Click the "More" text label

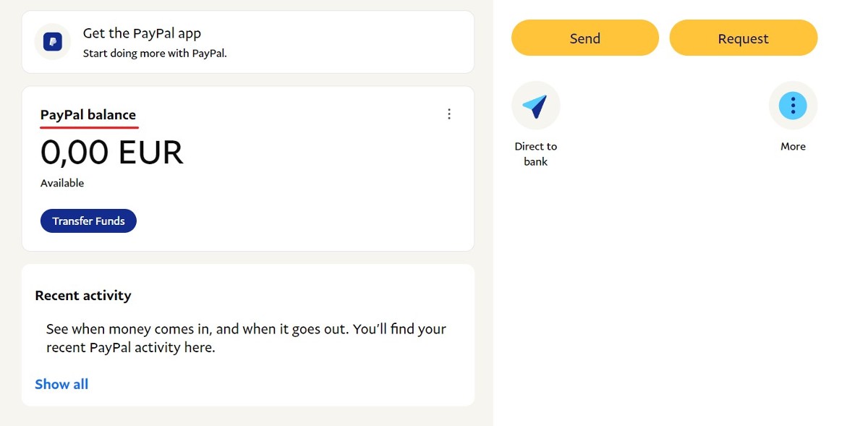tap(793, 146)
